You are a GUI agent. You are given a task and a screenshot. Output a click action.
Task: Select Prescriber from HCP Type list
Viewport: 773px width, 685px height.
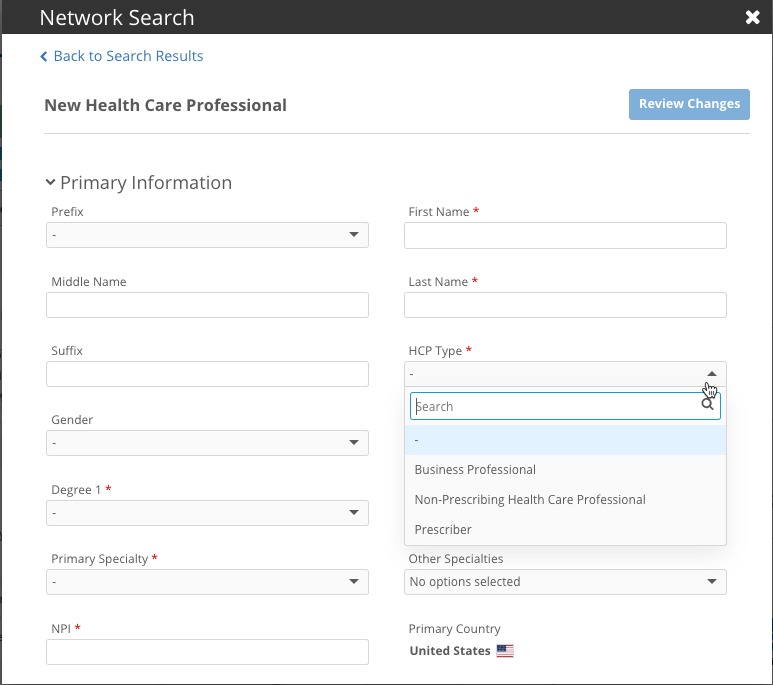pyautogui.click(x=443, y=530)
